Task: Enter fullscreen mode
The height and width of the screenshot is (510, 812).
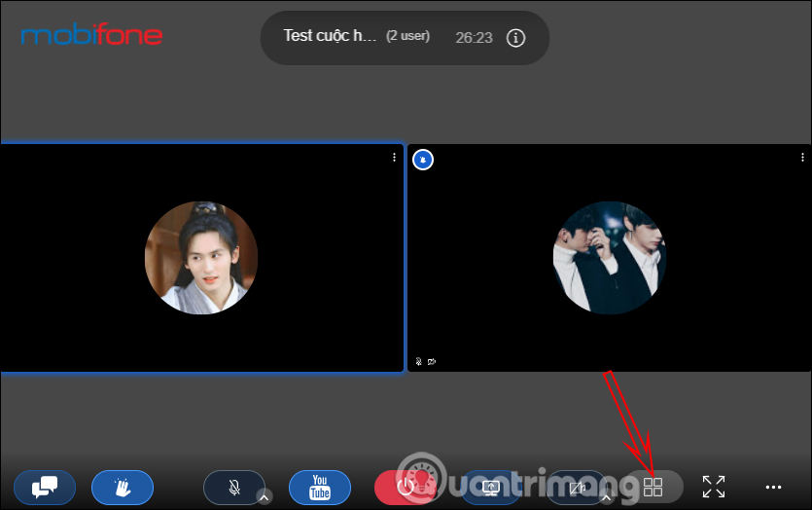Action: click(714, 487)
